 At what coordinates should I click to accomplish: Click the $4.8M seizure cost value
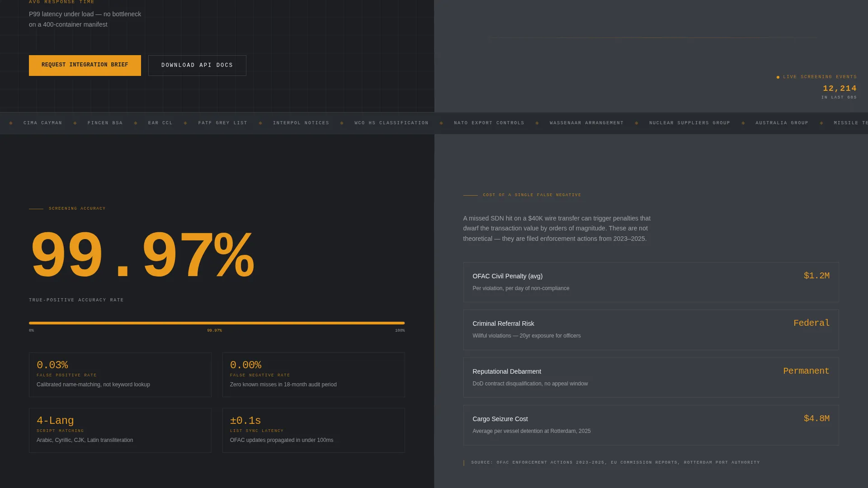pos(816,418)
